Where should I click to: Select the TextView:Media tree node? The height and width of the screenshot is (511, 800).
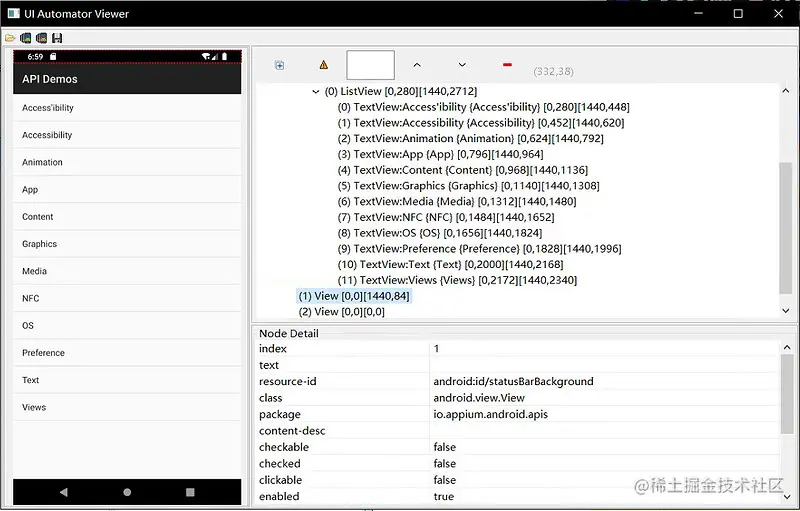click(x=457, y=202)
